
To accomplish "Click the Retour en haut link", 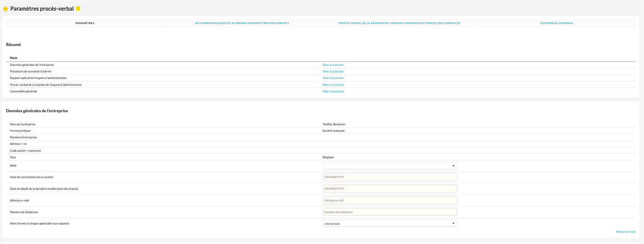I will [x=625, y=232].
